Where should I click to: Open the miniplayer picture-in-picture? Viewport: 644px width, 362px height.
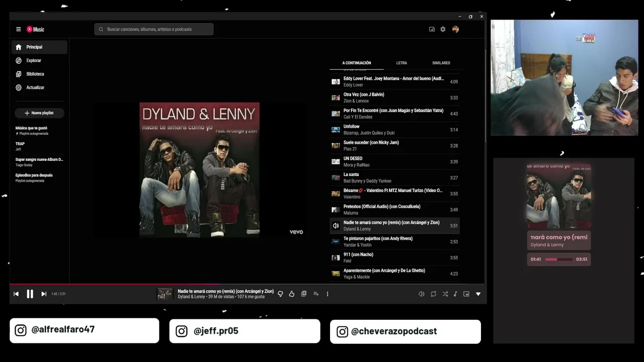click(x=466, y=294)
